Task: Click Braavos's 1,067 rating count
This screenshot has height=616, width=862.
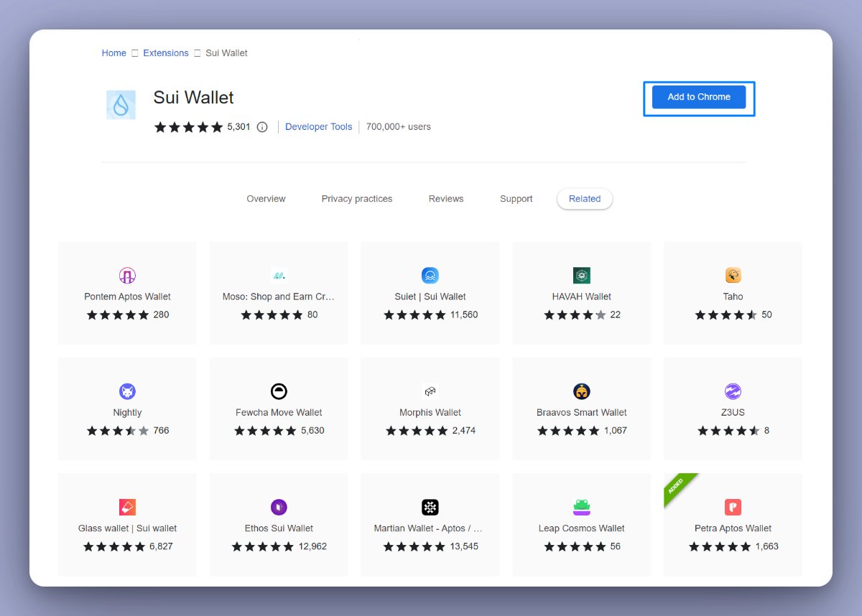Action: [x=616, y=431]
